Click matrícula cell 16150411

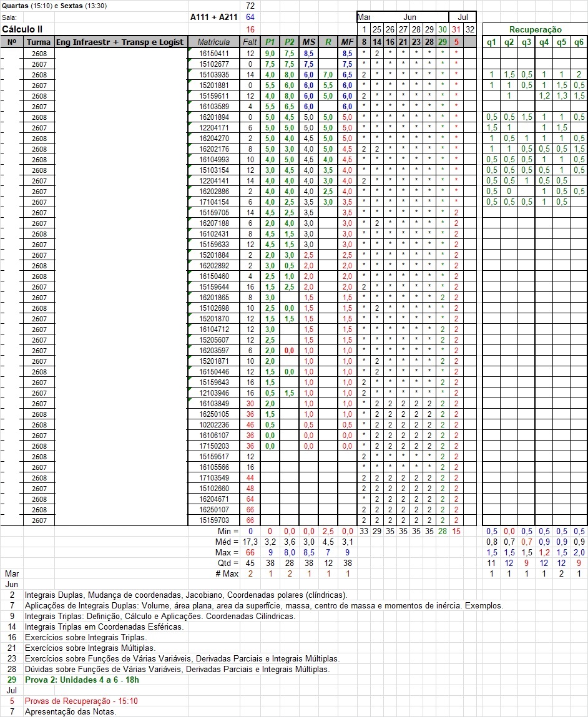[x=214, y=54]
